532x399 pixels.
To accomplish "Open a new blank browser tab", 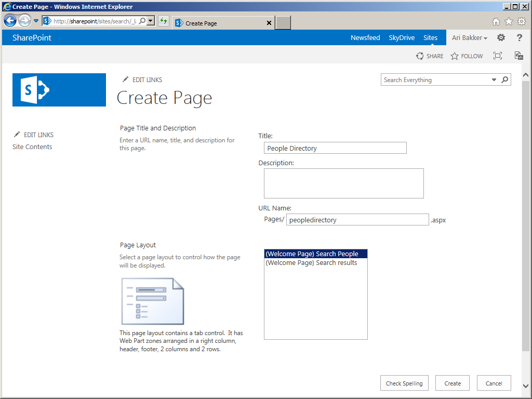I will [283, 23].
